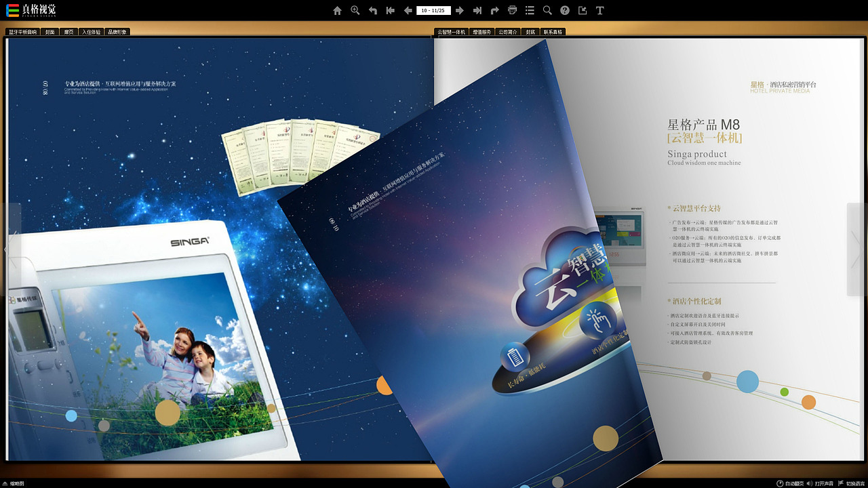Open the 云智慧一体机 bookmark tab
This screenshot has width=868, height=488.
coord(451,32)
